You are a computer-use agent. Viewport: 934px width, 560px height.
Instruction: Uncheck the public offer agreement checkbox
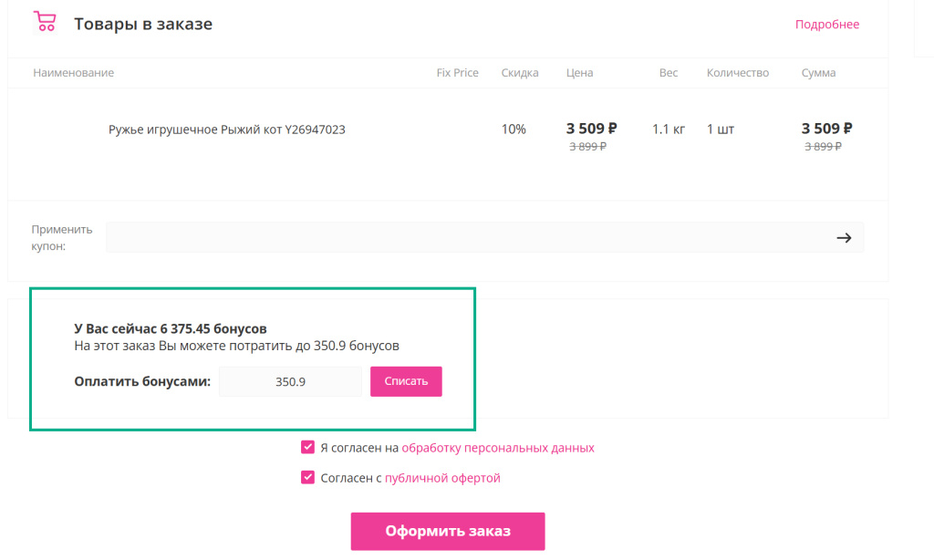point(307,477)
